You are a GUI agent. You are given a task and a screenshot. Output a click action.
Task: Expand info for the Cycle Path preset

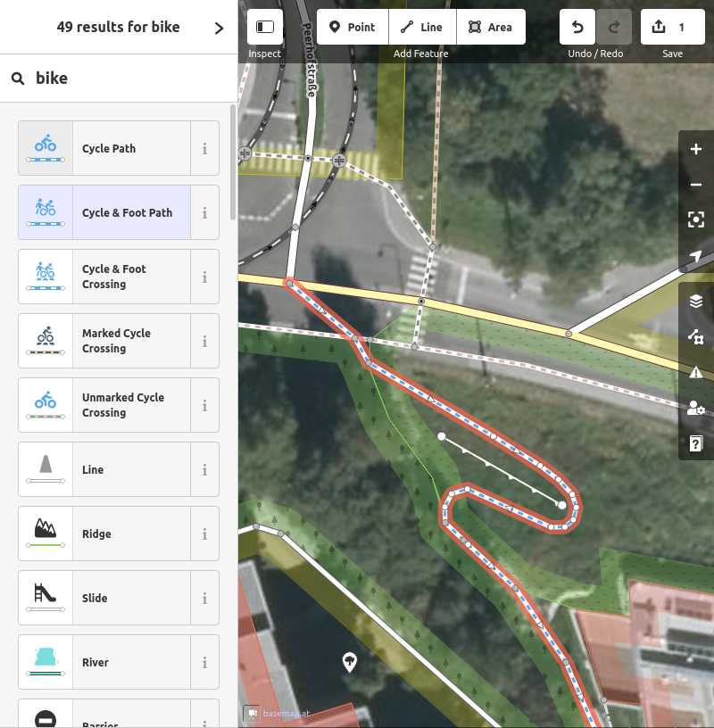pos(205,148)
